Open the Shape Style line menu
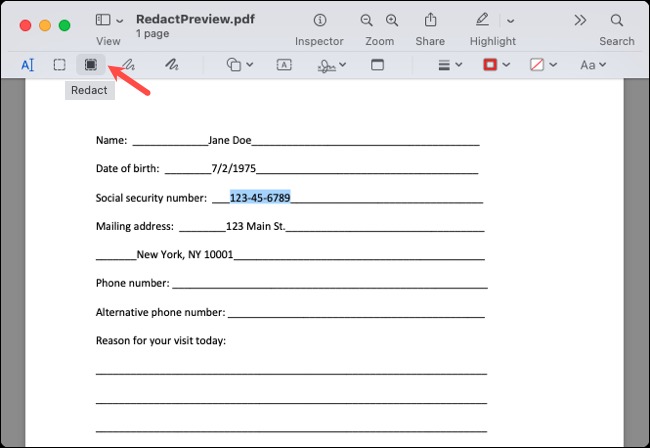 [x=444, y=65]
